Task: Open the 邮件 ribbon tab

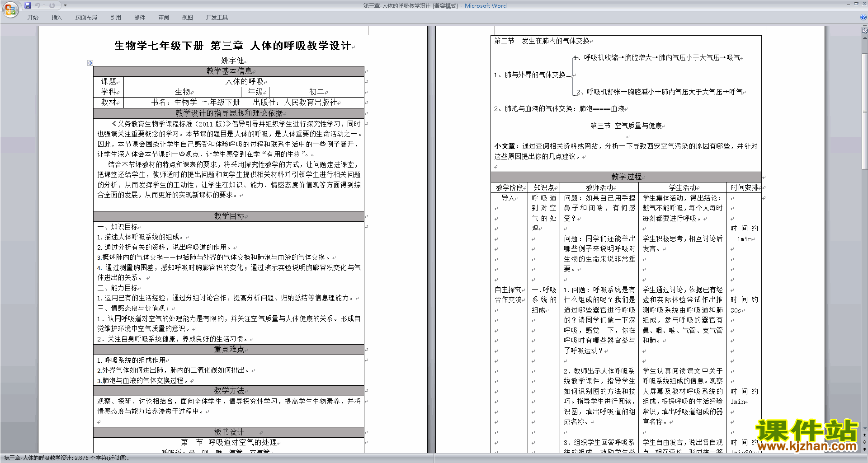Action: pos(140,18)
